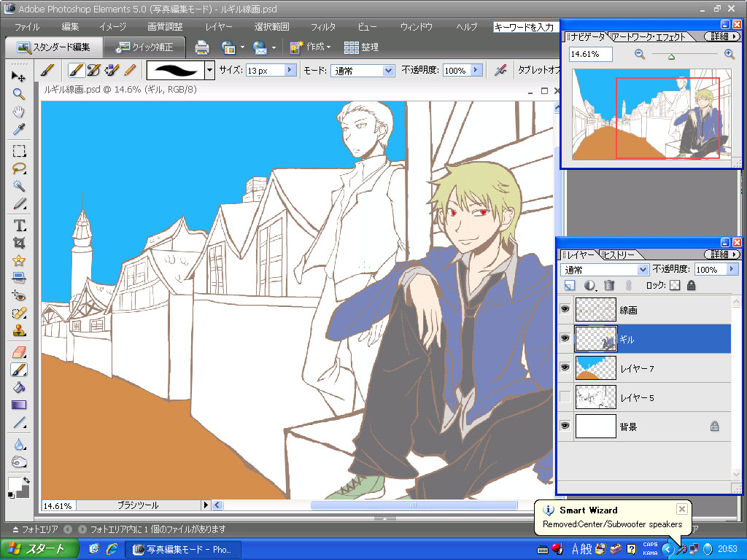Hide the レイヤー 7 layer
The width and height of the screenshot is (747, 560).
tap(565, 367)
